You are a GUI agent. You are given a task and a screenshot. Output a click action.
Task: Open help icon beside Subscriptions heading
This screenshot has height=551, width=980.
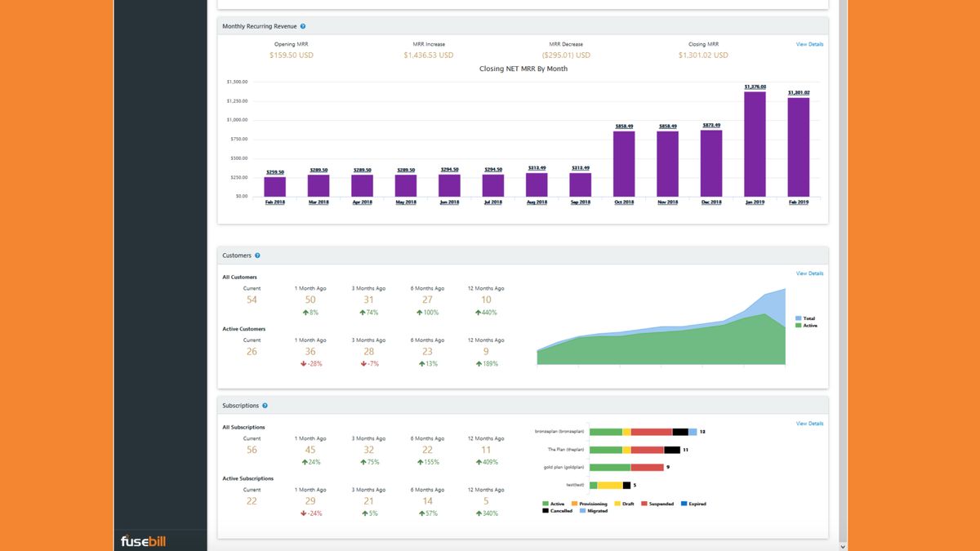(x=265, y=406)
